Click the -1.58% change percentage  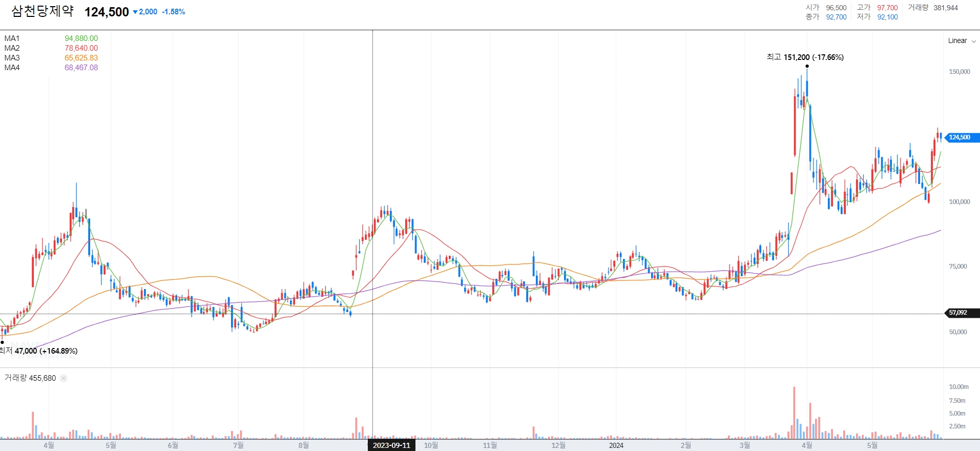174,12
